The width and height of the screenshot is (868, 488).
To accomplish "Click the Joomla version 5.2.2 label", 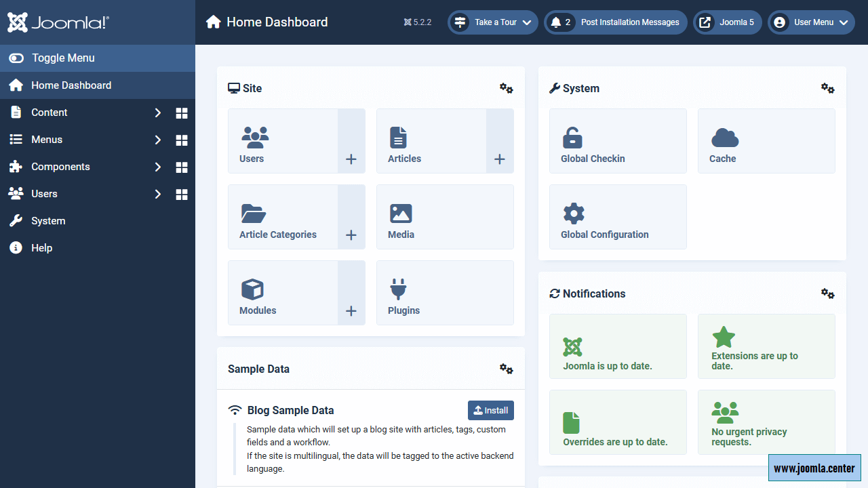I will coord(418,22).
